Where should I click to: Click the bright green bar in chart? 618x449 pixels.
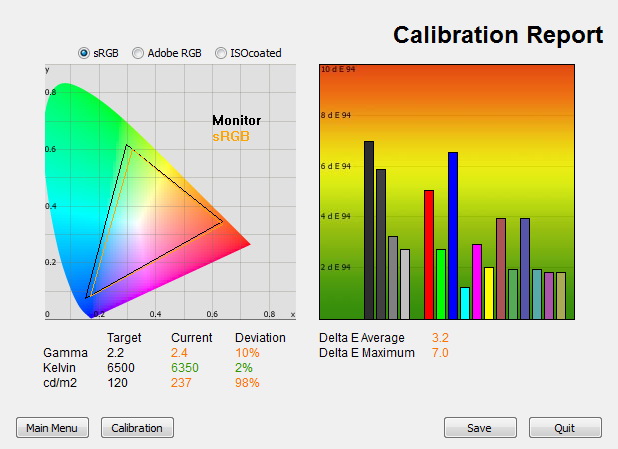pos(441,284)
